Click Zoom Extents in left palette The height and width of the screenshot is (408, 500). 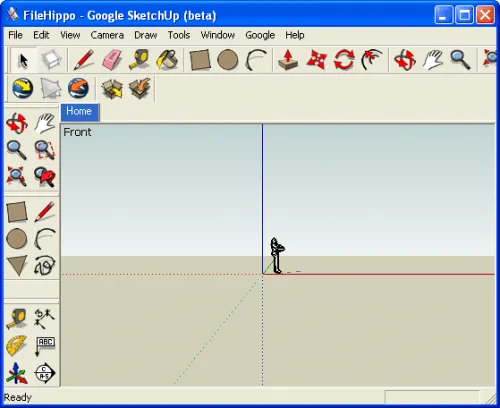(17, 177)
